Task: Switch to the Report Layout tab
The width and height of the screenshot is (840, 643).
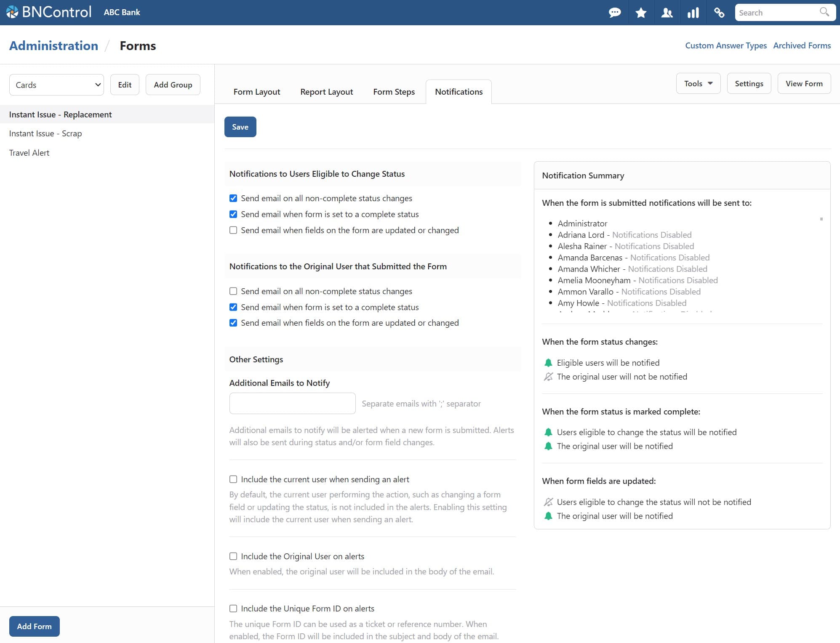Action: click(326, 92)
